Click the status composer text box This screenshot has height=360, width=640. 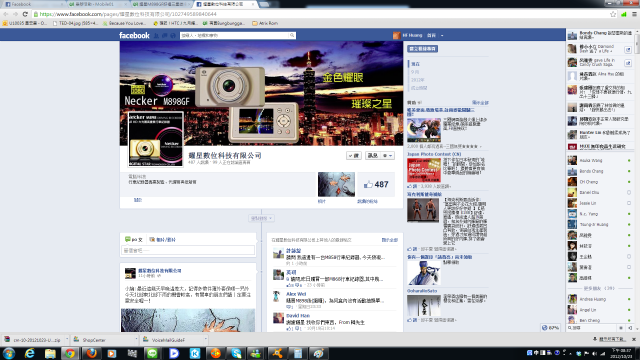click(188, 250)
